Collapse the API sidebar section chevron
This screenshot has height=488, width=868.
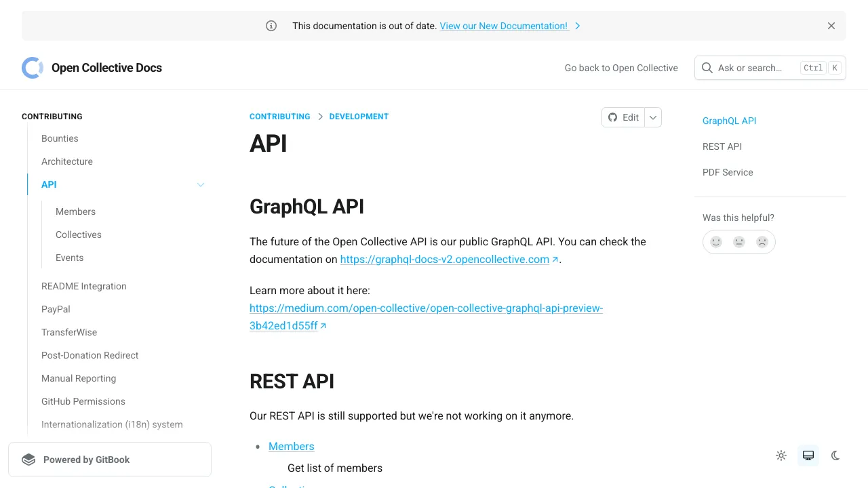tap(201, 184)
